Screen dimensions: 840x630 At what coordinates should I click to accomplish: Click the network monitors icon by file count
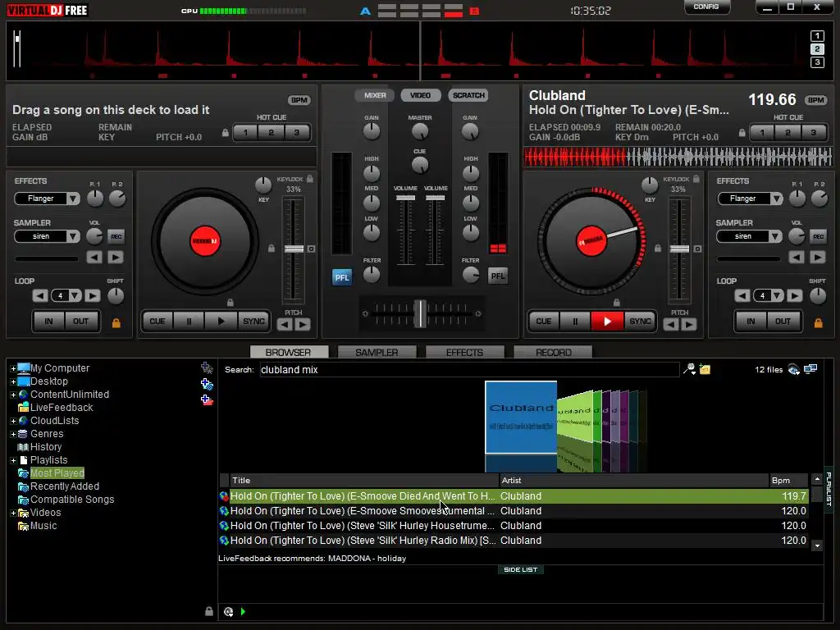810,369
